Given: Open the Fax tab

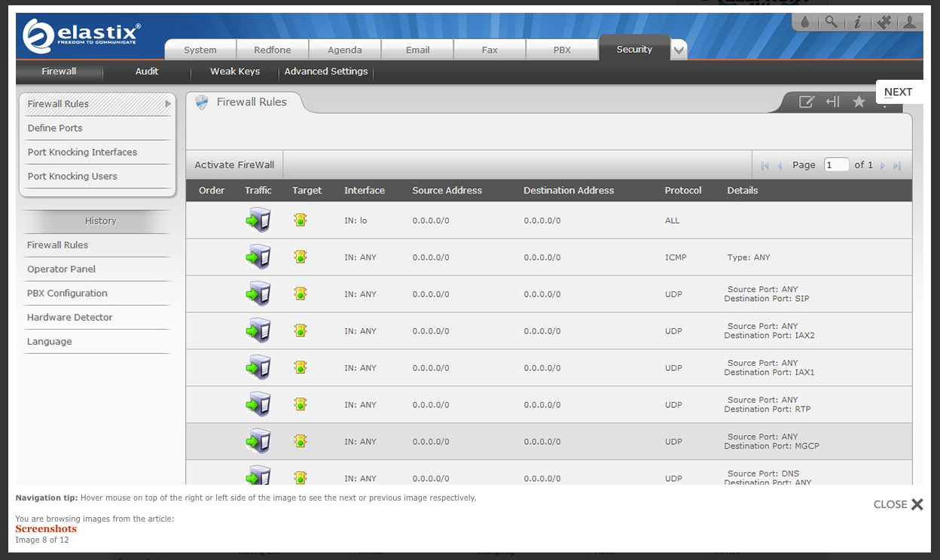Looking at the screenshot, I should [x=490, y=50].
